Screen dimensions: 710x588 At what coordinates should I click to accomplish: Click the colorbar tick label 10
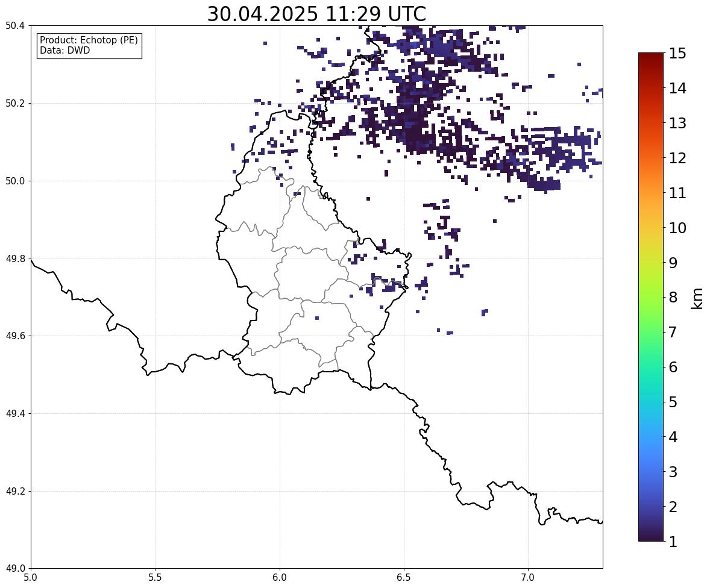pos(677,228)
